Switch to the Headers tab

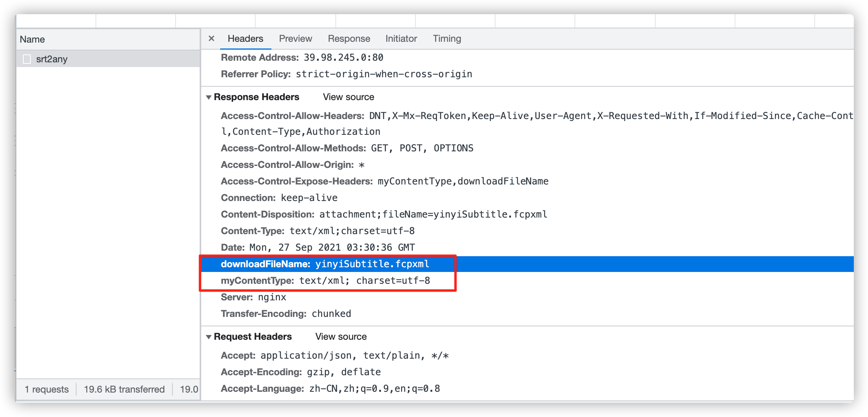245,39
